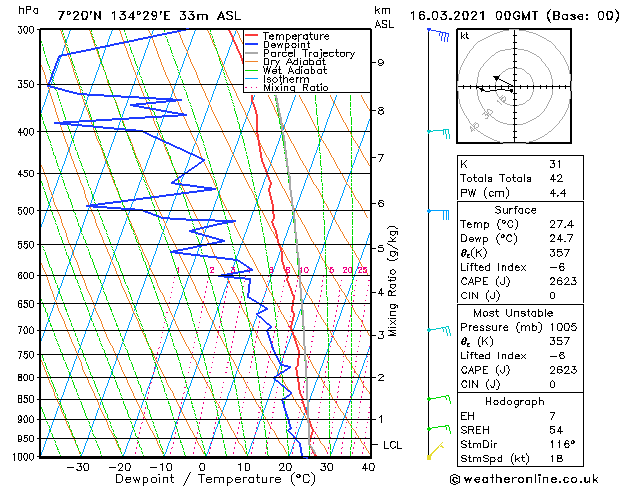Click the '300' pressure level label

(28, 30)
